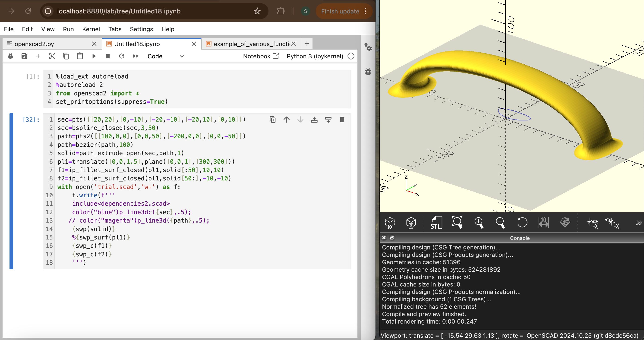This screenshot has height=340, width=644.
Task: Zoom in the OpenSCAD 3D view
Action: pyautogui.click(x=479, y=223)
